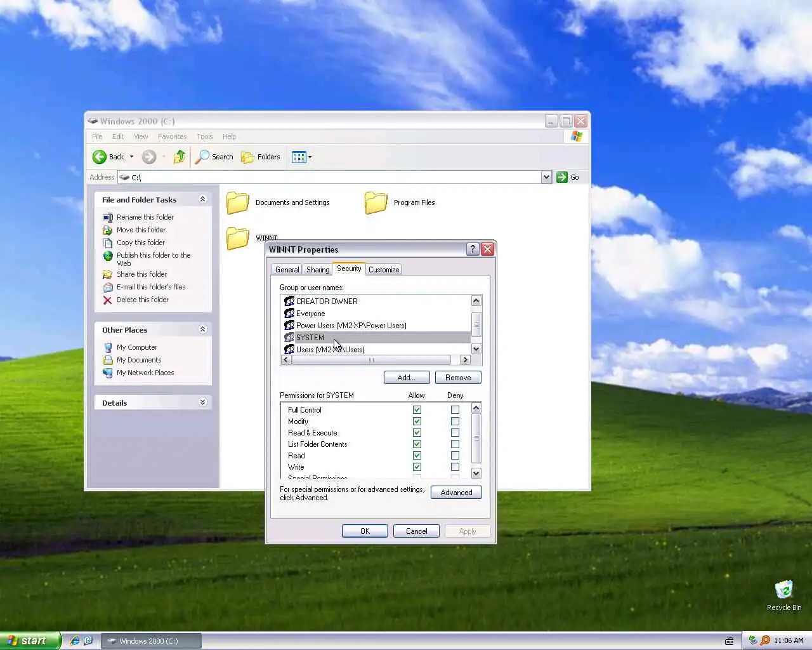Select the Documents and Settings folder icon

point(238,202)
